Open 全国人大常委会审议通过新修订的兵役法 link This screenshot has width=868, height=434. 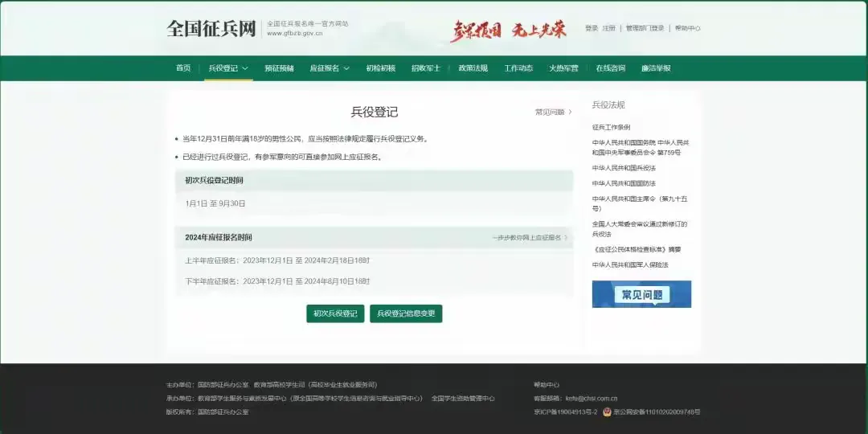[x=640, y=229]
